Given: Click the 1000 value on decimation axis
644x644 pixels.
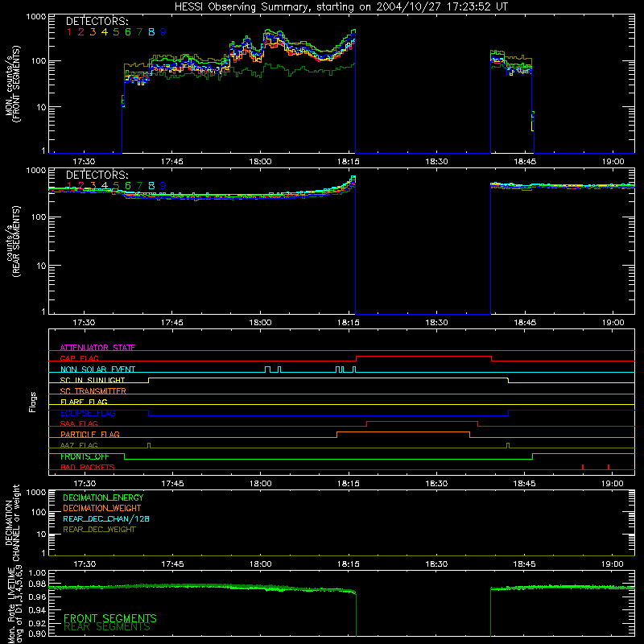Looking at the screenshot, I should coord(36,492).
